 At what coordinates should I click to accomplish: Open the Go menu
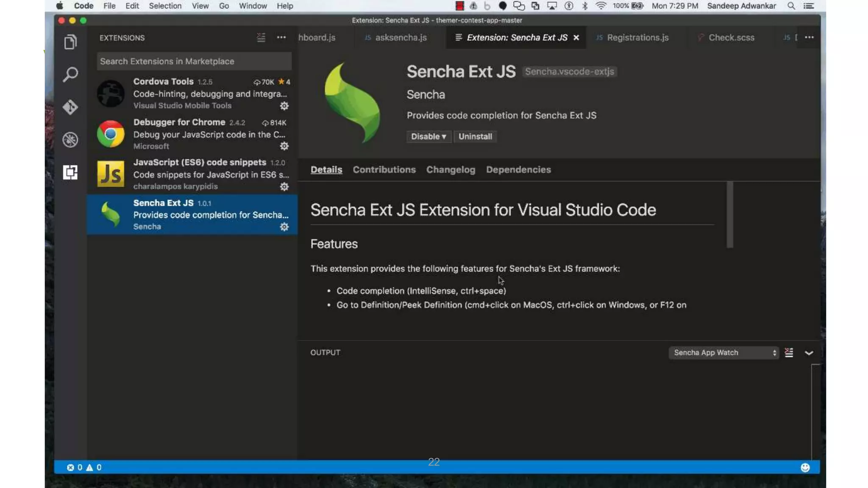(x=224, y=6)
